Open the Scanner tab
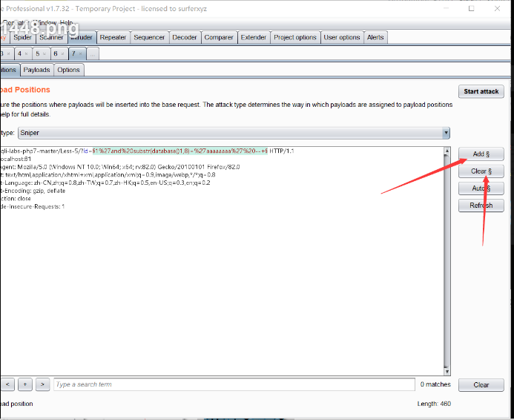Image resolution: width=514 pixels, height=420 pixels. 51,37
